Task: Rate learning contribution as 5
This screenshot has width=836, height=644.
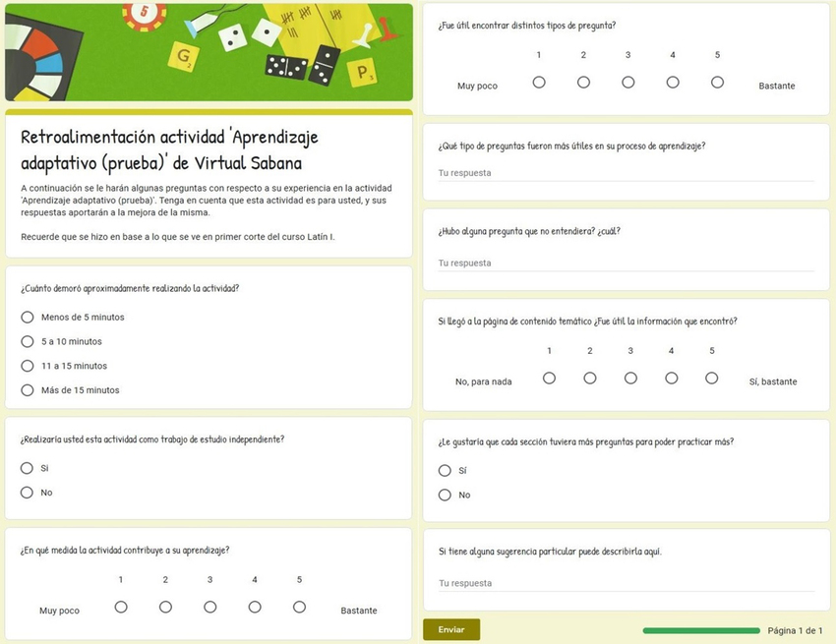Action: (x=299, y=608)
